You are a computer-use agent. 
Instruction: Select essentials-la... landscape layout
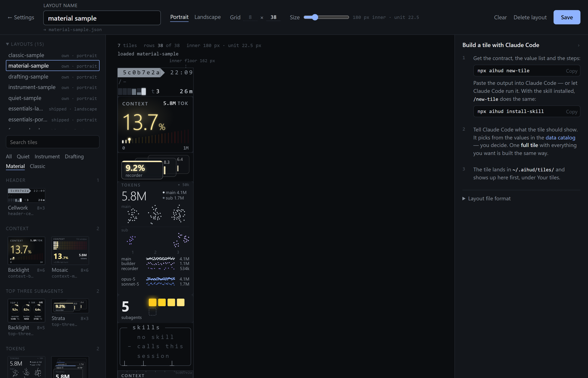click(x=52, y=109)
